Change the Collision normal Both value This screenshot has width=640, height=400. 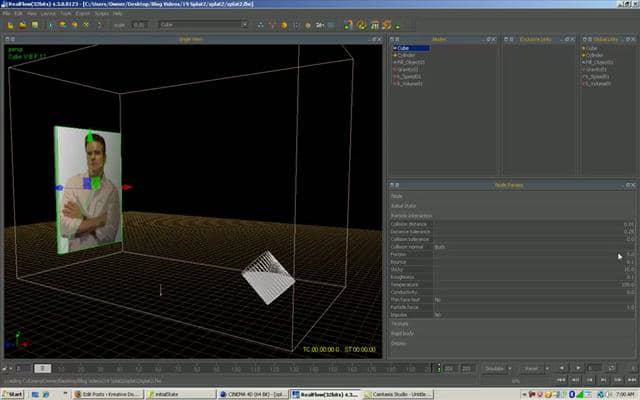(x=441, y=247)
